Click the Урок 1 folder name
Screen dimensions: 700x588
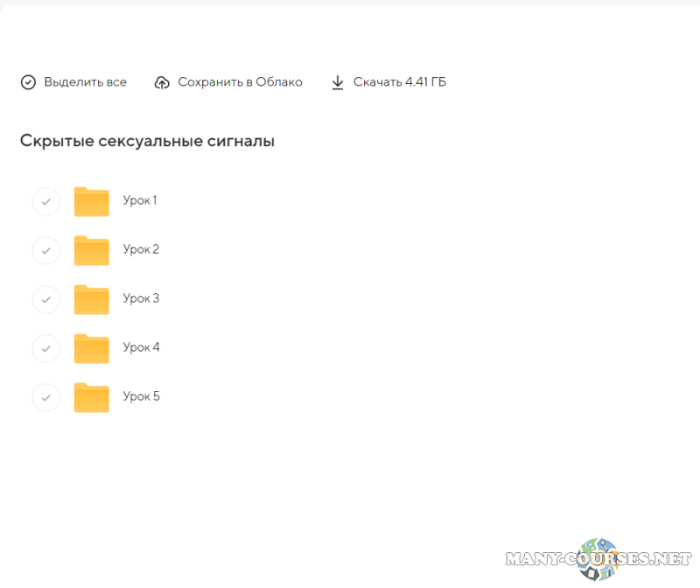click(140, 200)
